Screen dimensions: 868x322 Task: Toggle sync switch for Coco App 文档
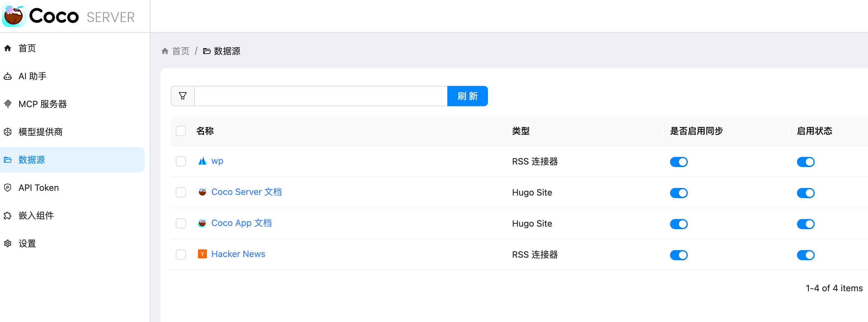click(679, 224)
